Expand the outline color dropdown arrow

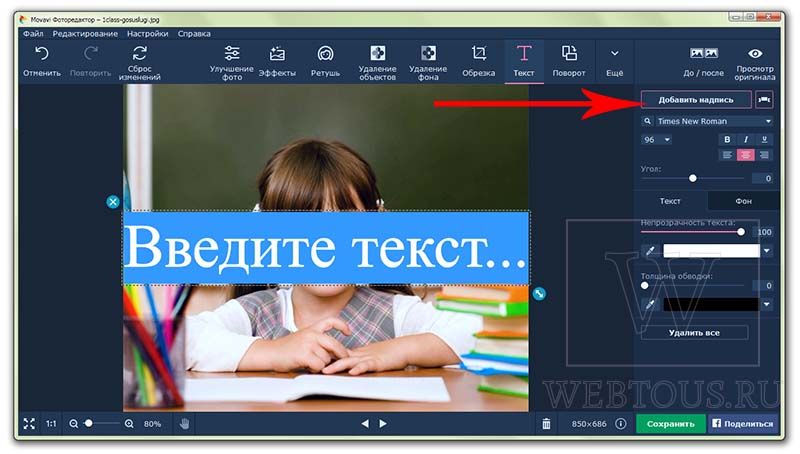(766, 305)
